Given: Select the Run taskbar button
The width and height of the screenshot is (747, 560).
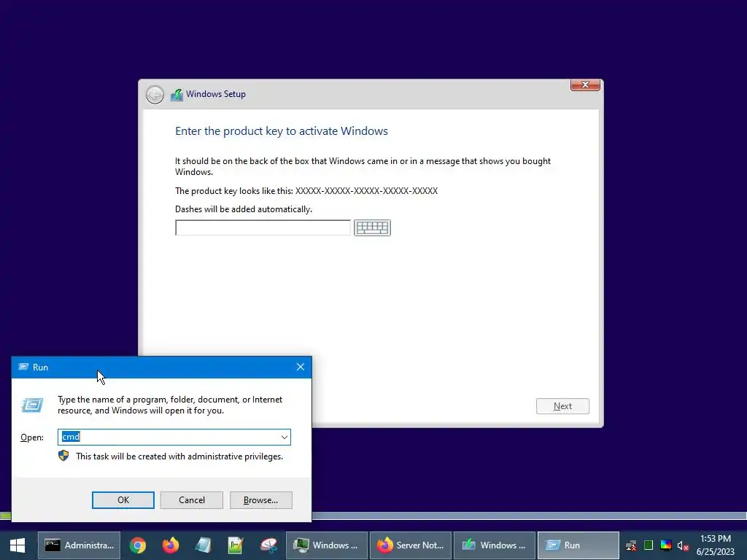Looking at the screenshot, I should [x=578, y=545].
